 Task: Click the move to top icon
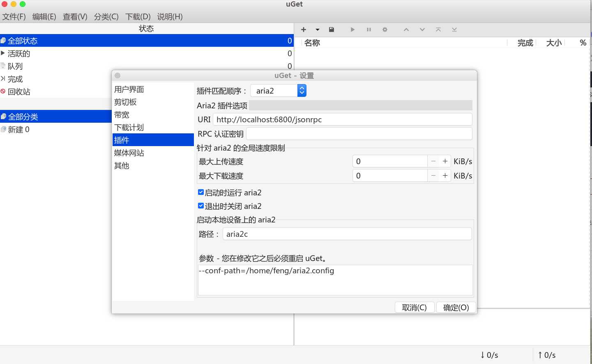click(438, 30)
